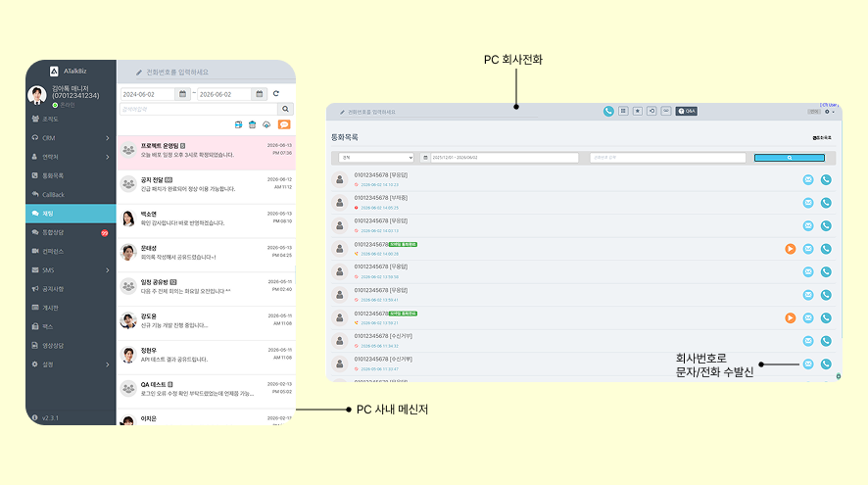Click the blue search button in call list
Viewport: 868px width, 485px height.
(790, 158)
